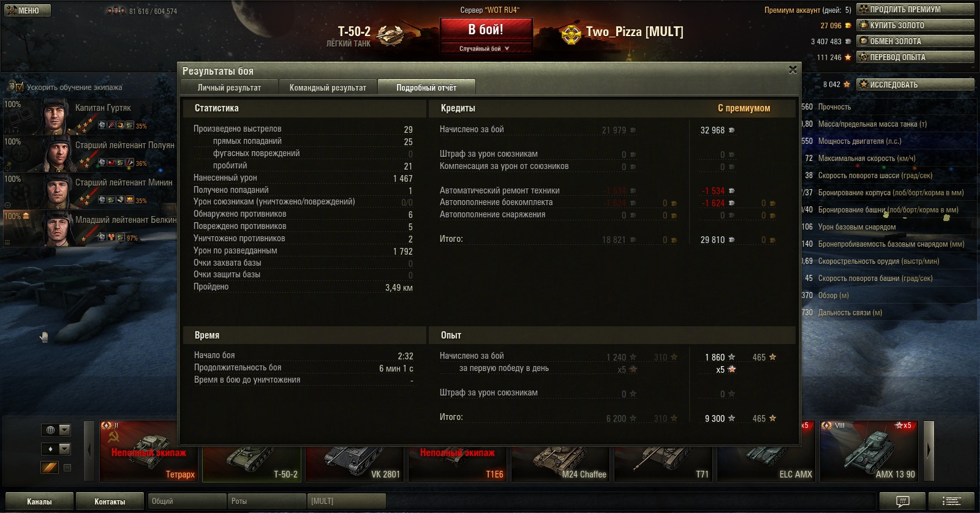
Task: Toggle the small checkbox beside the striped filter
Action: tap(67, 468)
